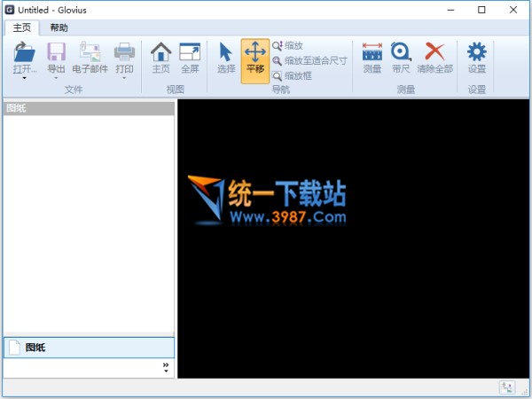Screen dimensions: 532x399
Task: Switch to the 主页 ribbon tab
Action: pos(21,27)
